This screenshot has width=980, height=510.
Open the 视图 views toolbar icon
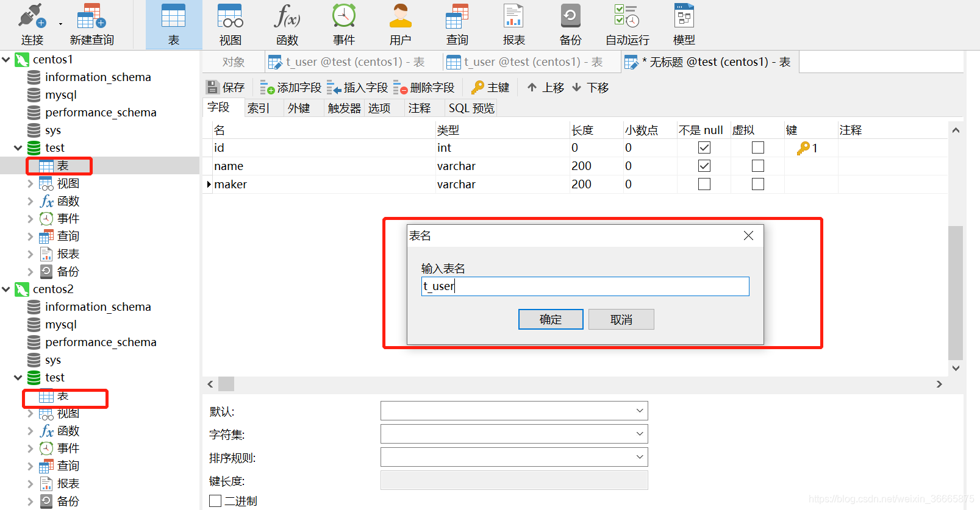pyautogui.click(x=231, y=24)
